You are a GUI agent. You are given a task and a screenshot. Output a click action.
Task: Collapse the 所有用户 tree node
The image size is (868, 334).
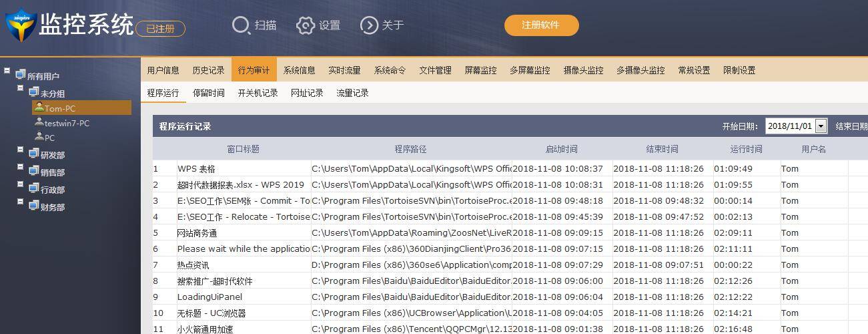7,70
